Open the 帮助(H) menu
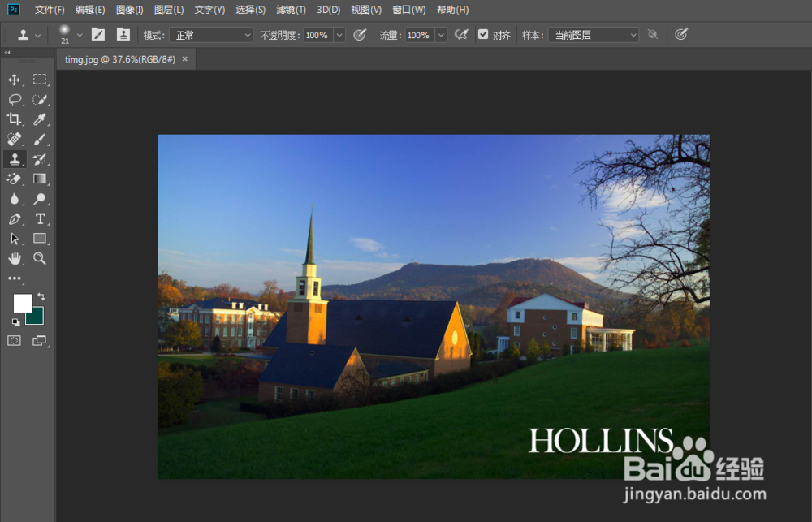 click(452, 10)
